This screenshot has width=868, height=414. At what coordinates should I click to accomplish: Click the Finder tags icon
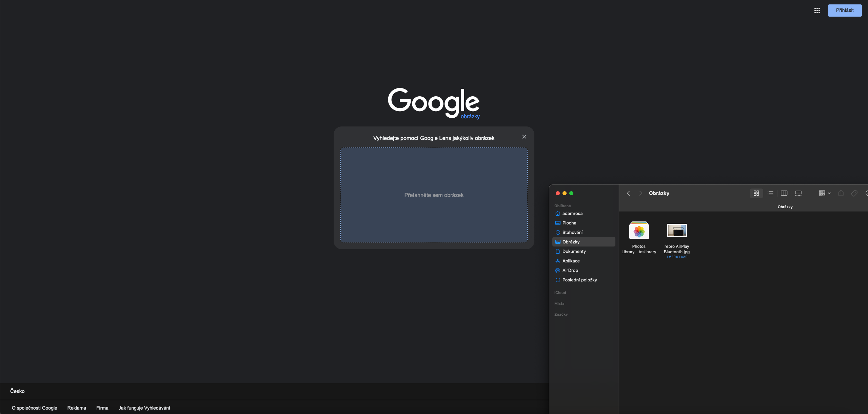854,193
